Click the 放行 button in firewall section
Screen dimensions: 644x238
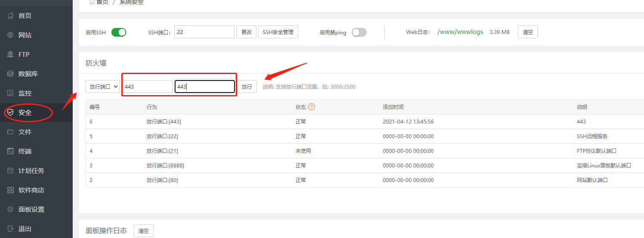(x=247, y=87)
